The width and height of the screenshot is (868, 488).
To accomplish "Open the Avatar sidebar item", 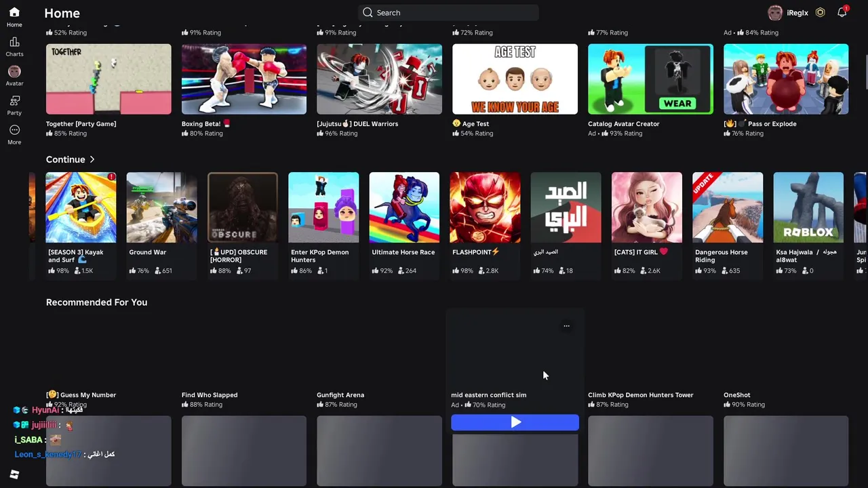I will [14, 72].
